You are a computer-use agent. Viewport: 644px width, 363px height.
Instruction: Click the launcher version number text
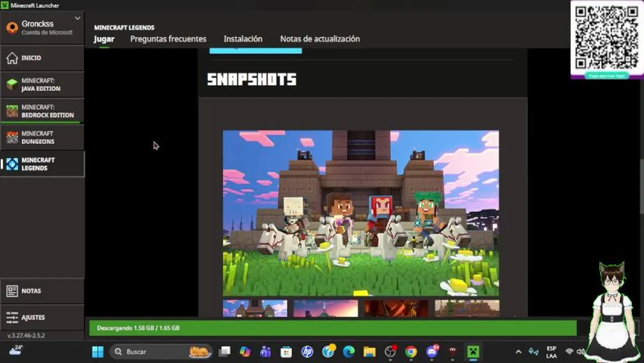click(x=26, y=335)
